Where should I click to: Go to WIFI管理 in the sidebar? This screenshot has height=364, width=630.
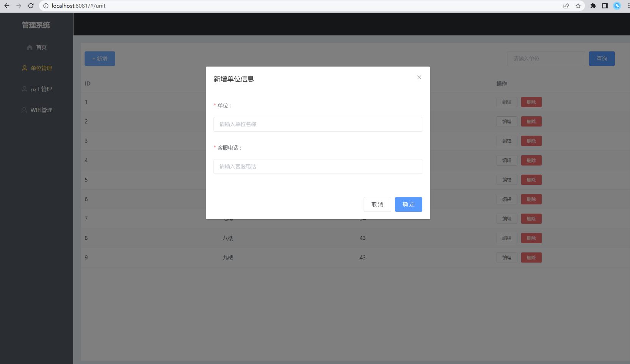(x=37, y=110)
